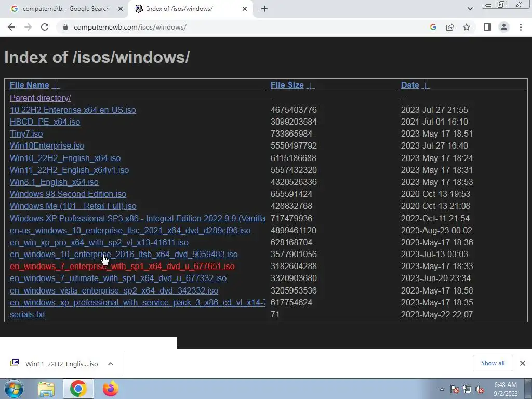Image resolution: width=532 pixels, height=399 pixels.
Task: Sort the listing by File Name
Action: coord(29,85)
